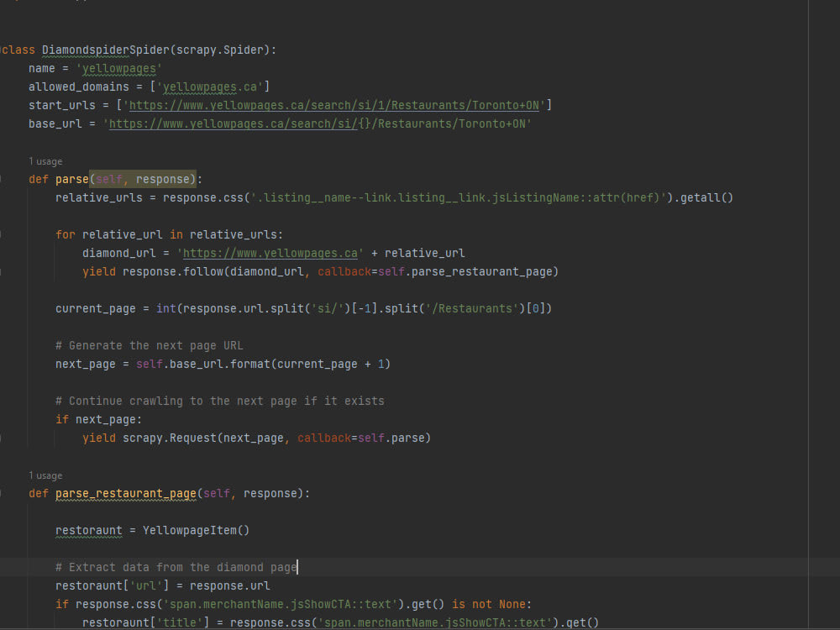Click the parse_restaurant_page method definition name

click(x=126, y=493)
